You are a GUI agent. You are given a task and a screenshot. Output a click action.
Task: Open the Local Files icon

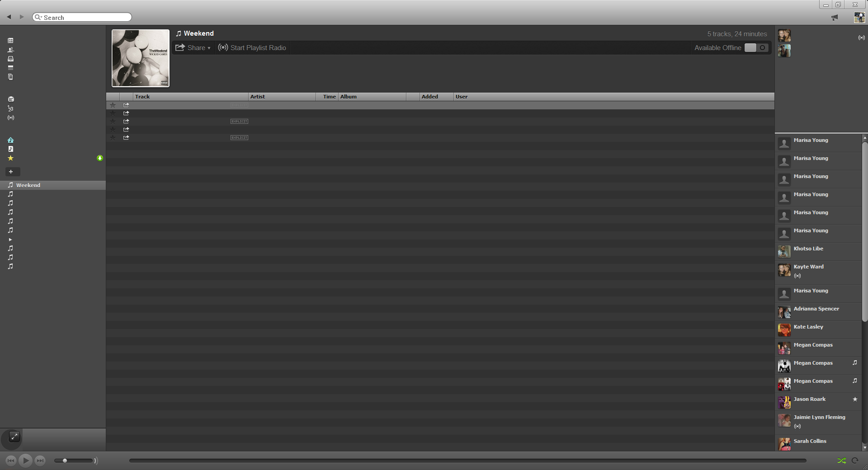tap(10, 149)
